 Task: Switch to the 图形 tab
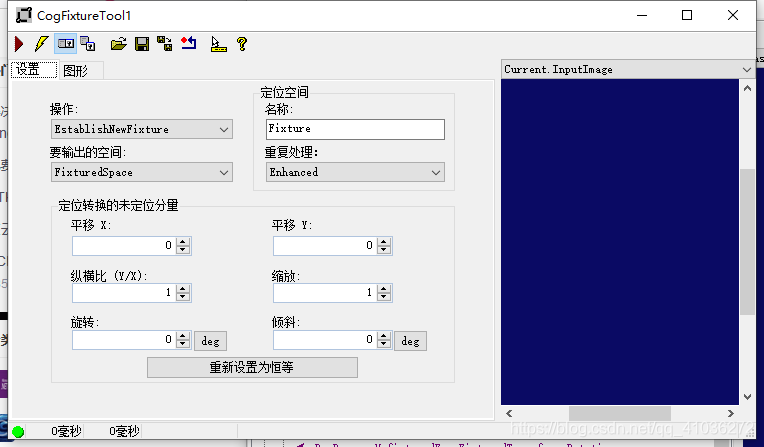tap(80, 71)
